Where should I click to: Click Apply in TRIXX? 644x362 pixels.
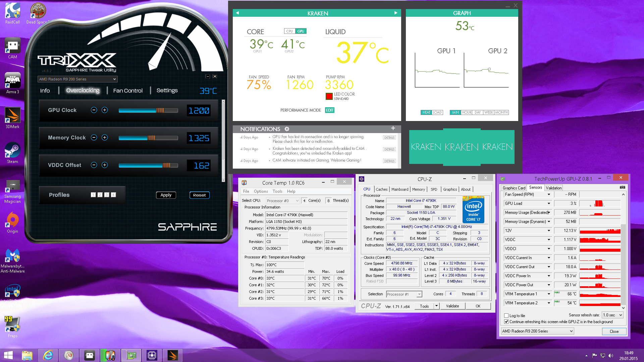coord(166,195)
